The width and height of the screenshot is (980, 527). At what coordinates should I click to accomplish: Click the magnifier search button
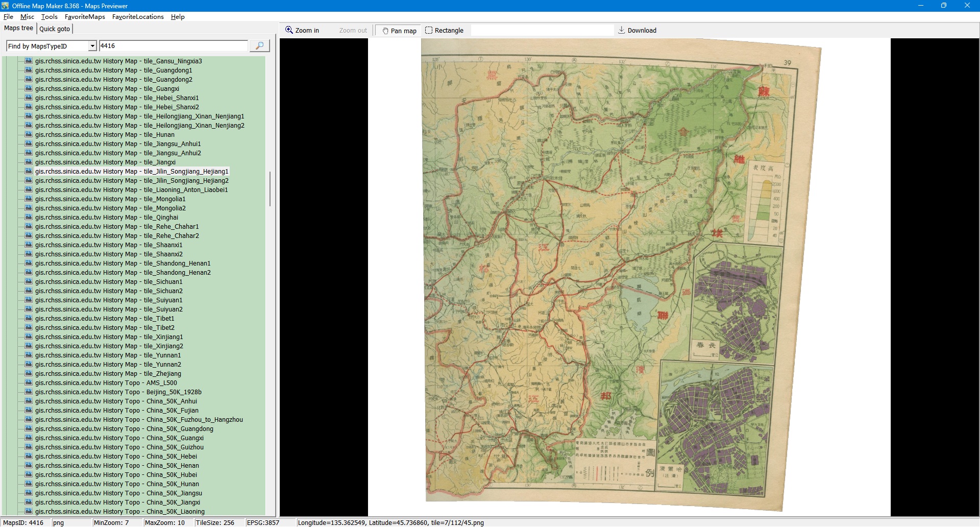(x=259, y=46)
